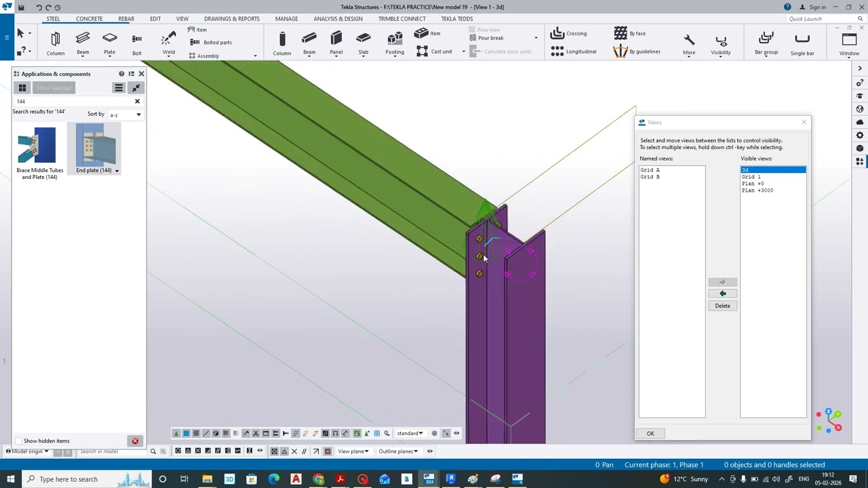Screen dimensions: 868x488
Task: Select the concrete Panel tool
Action: coord(336,43)
